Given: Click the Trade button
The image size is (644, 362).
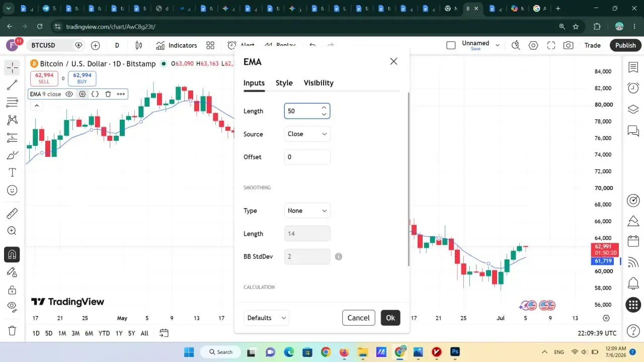Looking at the screenshot, I should (x=592, y=45).
